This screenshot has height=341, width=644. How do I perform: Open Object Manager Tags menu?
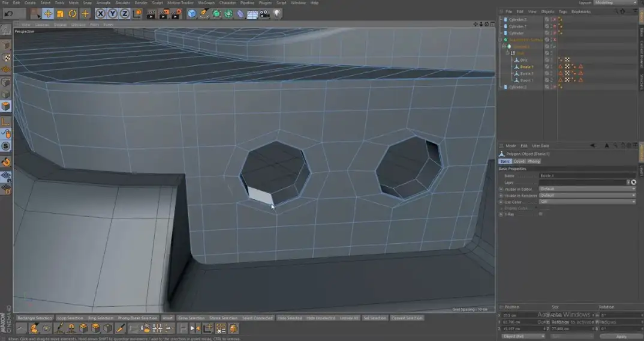[x=562, y=11]
